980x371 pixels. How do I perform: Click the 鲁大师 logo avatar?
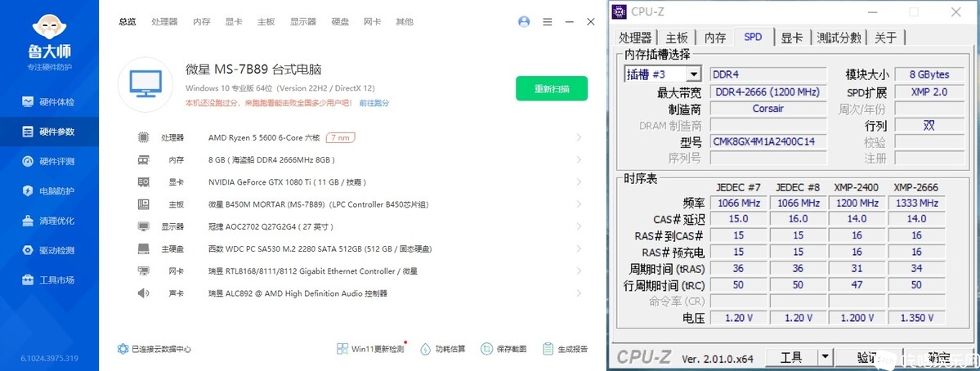[x=49, y=25]
